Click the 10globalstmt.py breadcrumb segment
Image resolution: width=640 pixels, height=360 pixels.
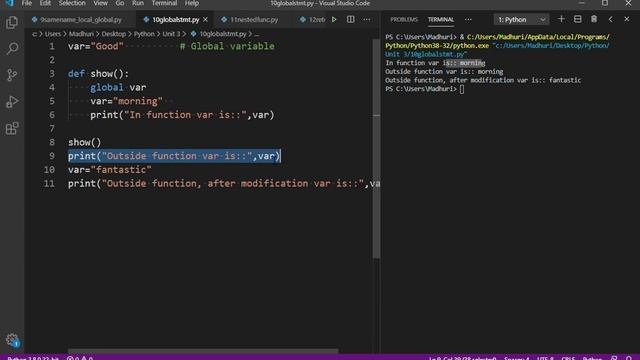pos(223,34)
